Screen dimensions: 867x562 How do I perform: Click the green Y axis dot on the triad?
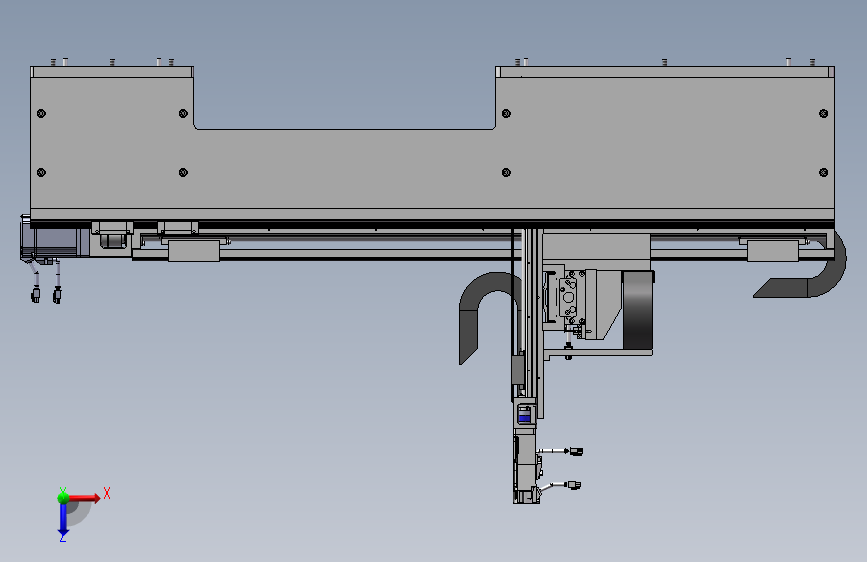click(x=63, y=497)
